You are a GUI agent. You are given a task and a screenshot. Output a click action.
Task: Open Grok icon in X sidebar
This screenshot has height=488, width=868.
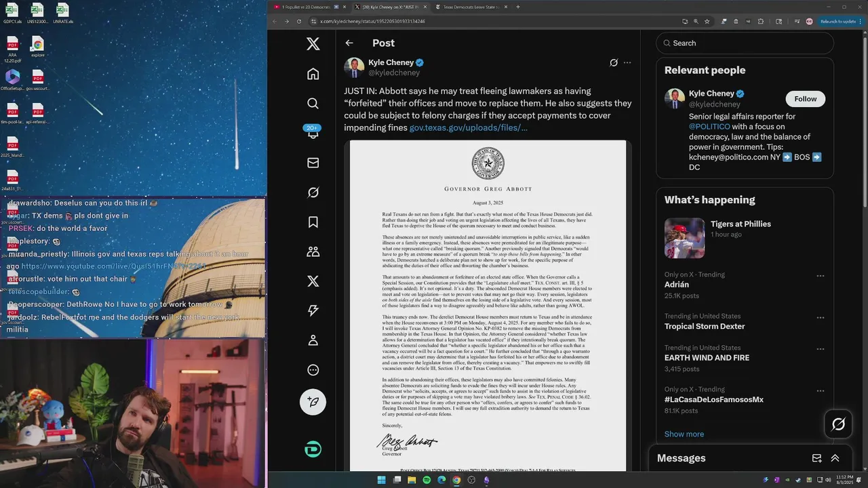[313, 192]
